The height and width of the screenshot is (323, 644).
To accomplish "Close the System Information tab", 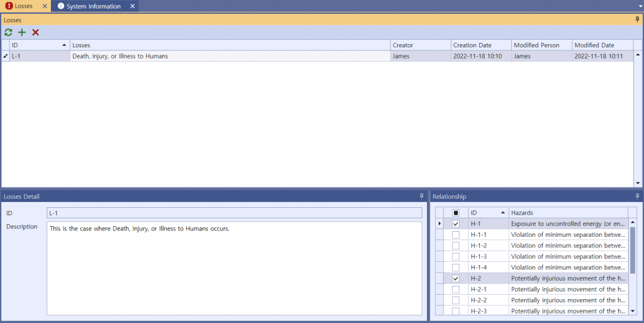I will (132, 6).
